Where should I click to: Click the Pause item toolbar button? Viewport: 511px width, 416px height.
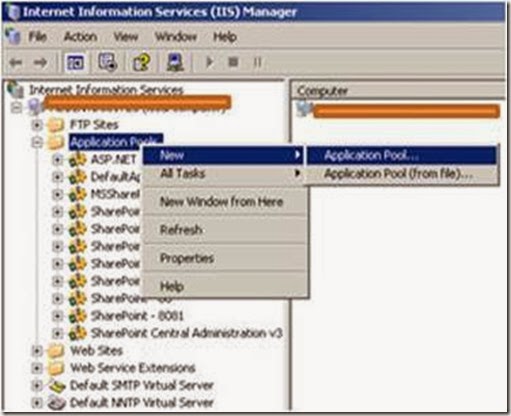[258, 62]
